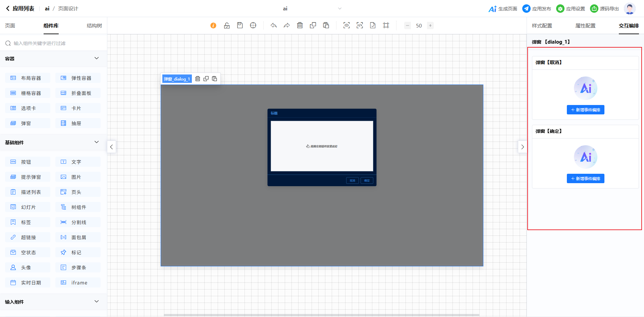Click the unlock icon in the toolbar
The image size is (644, 317).
[x=227, y=25]
